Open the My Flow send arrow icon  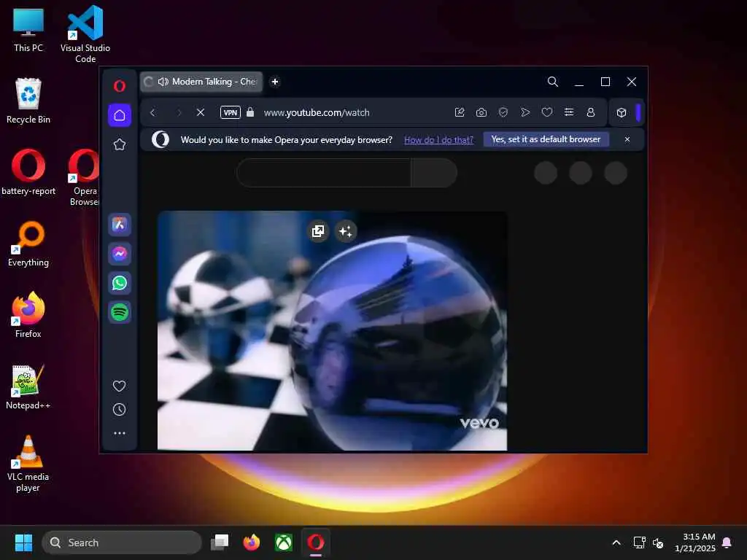[x=525, y=112]
